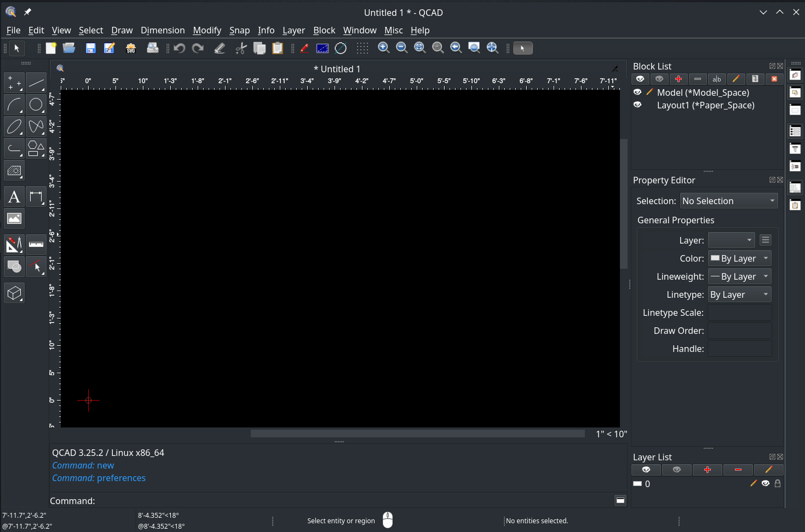Image resolution: width=805 pixels, height=532 pixels.
Task: Select the Spline drawing tool
Action: click(x=36, y=126)
